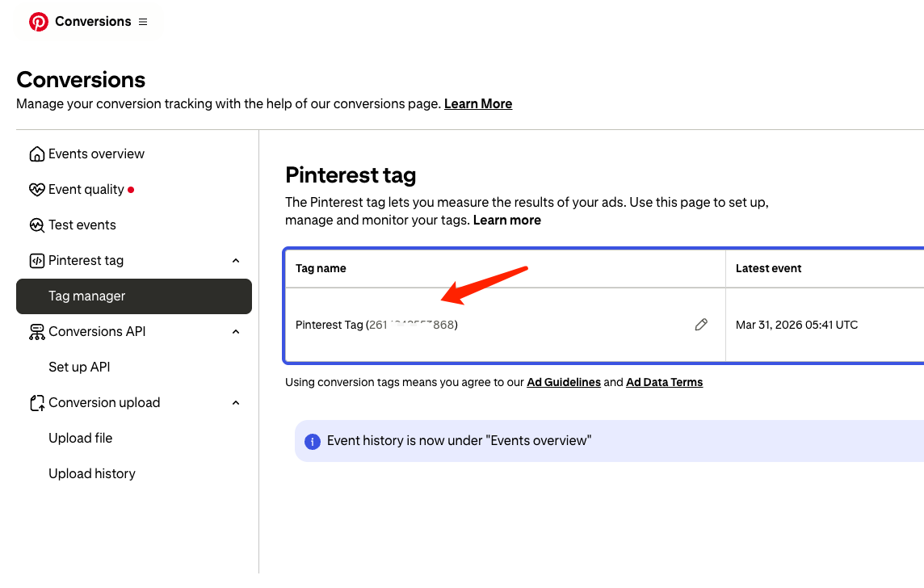
Task: Click the Events overview home icon
Action: click(x=36, y=153)
